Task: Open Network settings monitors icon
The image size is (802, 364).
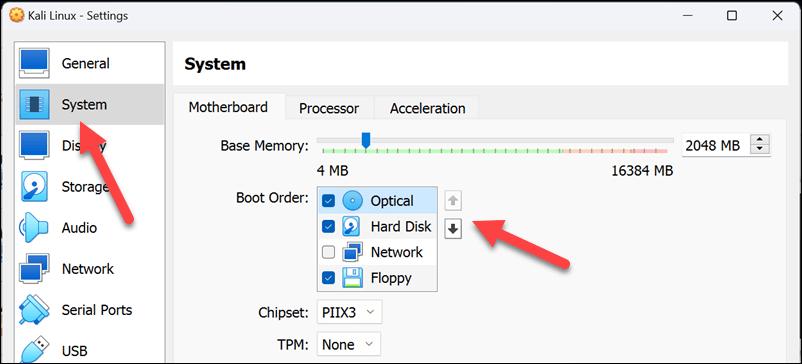Action: pyautogui.click(x=34, y=269)
